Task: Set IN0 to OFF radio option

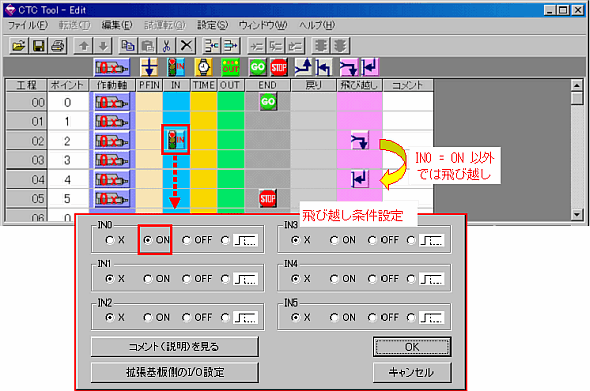Action: click(x=197, y=240)
